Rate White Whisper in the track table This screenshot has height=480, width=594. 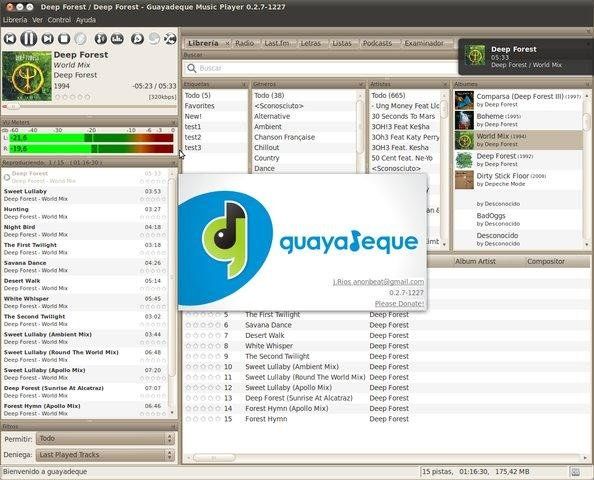[203, 346]
